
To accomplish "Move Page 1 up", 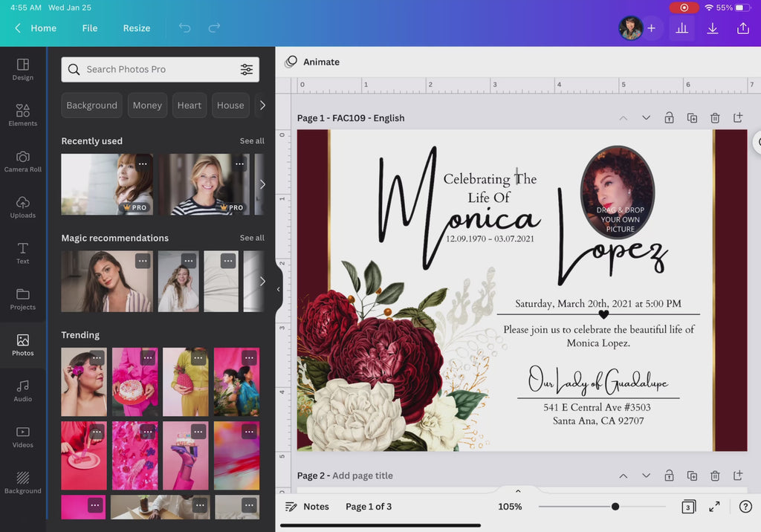I will 624,118.
